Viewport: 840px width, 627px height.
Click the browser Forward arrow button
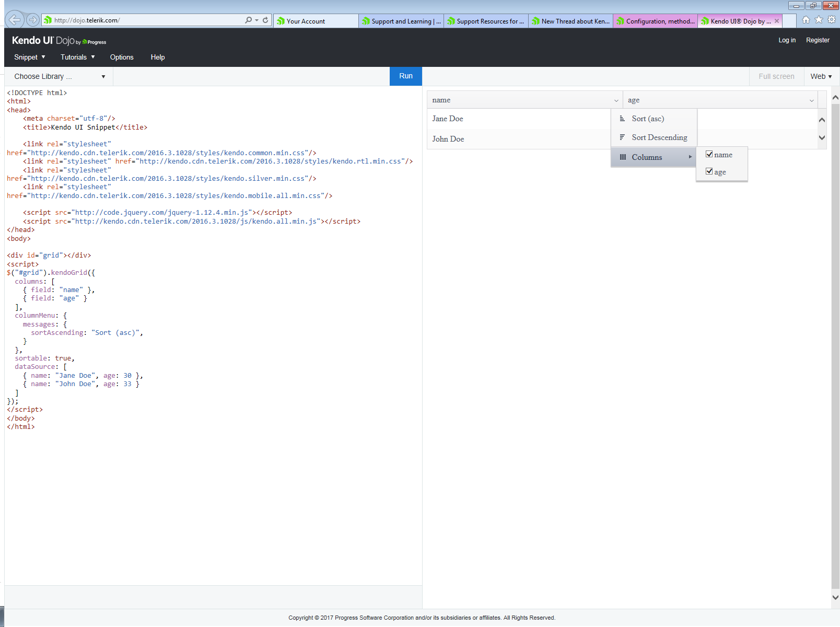[33, 20]
